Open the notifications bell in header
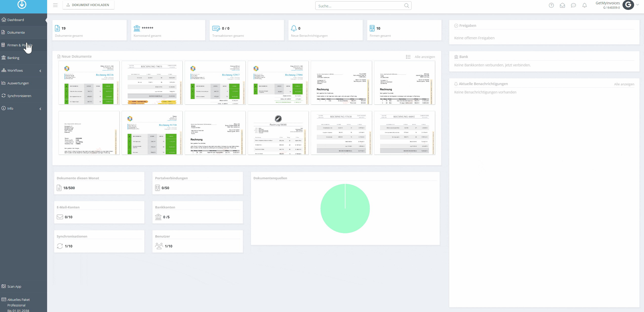Image resolution: width=644 pixels, height=312 pixels. [584, 5]
